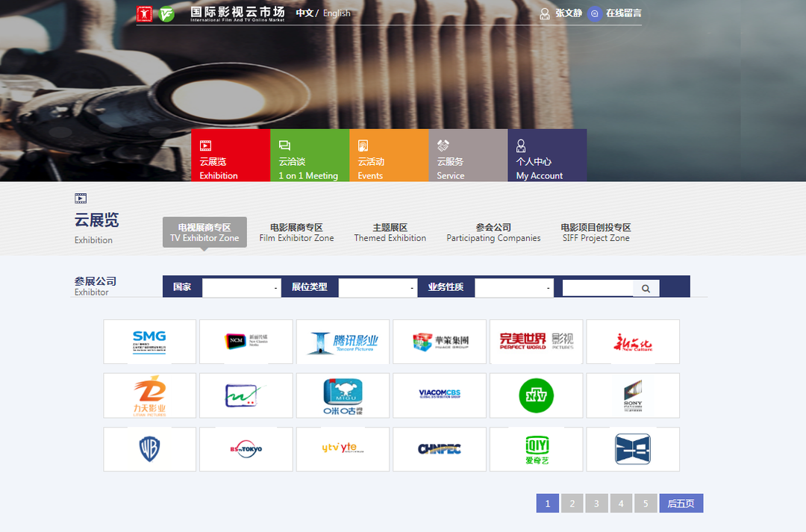806x532 pixels.
Task: Click the iQIYI logo tile
Action: point(536,449)
